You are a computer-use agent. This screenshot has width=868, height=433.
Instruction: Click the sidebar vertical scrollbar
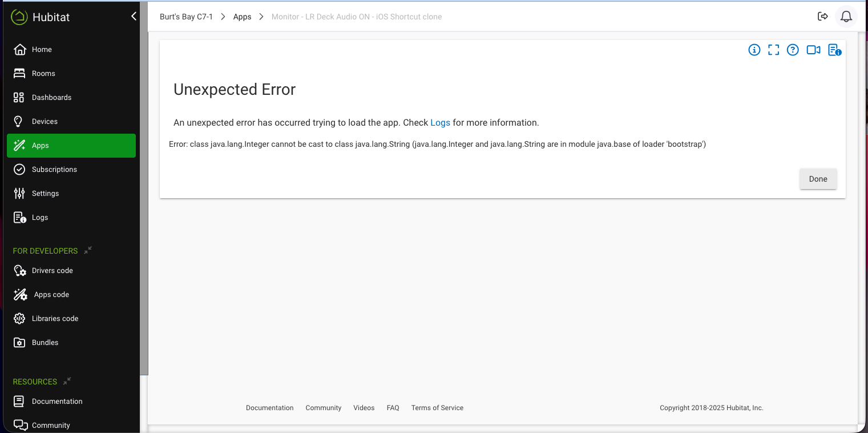pyautogui.click(x=144, y=200)
